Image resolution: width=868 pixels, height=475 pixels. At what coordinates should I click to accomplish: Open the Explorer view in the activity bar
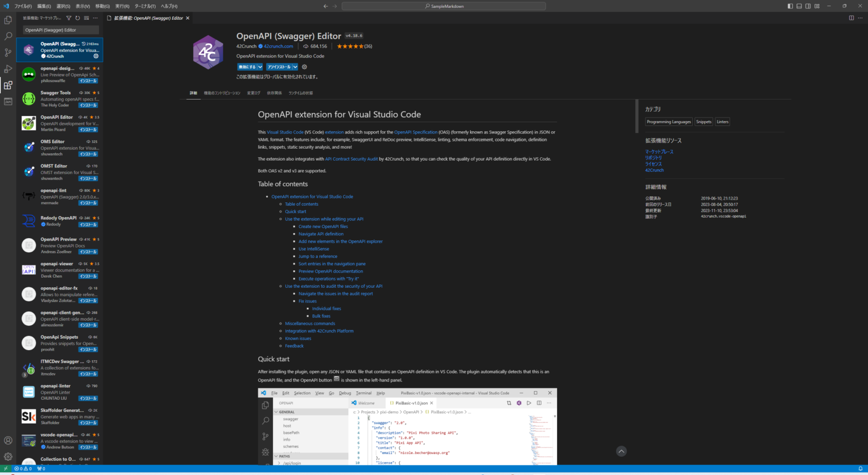pos(7,19)
